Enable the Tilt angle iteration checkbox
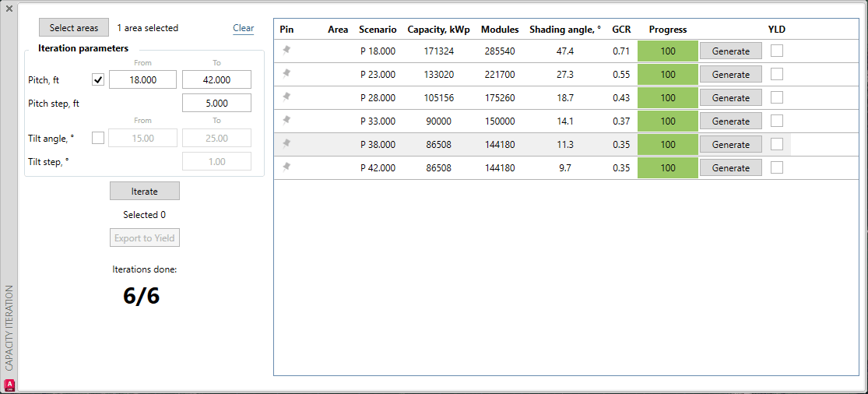Image resolution: width=868 pixels, height=394 pixels. (98, 138)
